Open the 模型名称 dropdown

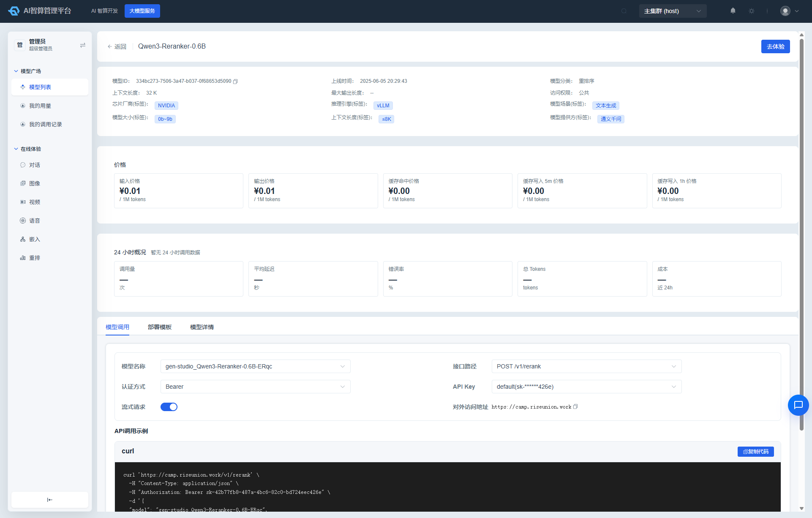click(256, 366)
